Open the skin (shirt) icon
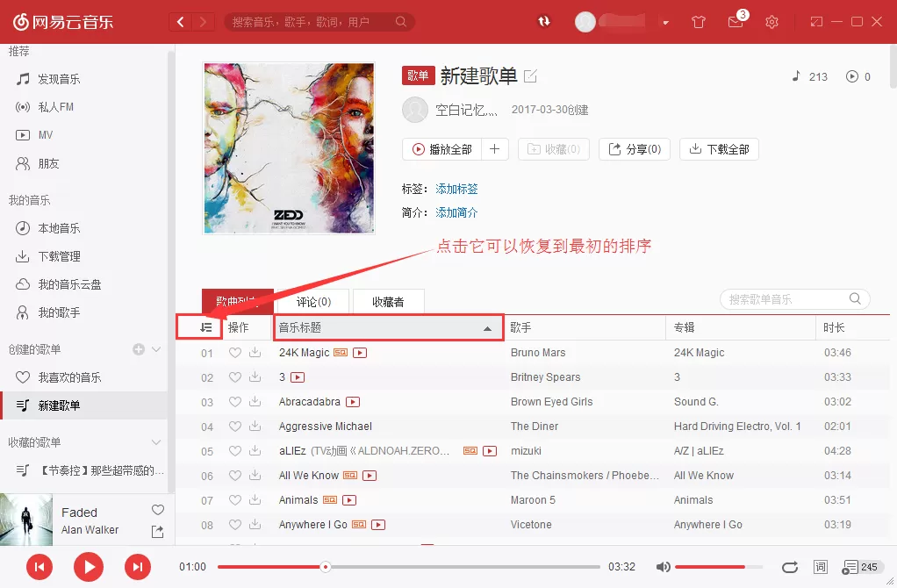Viewport: 897px width, 588px height. point(698,22)
